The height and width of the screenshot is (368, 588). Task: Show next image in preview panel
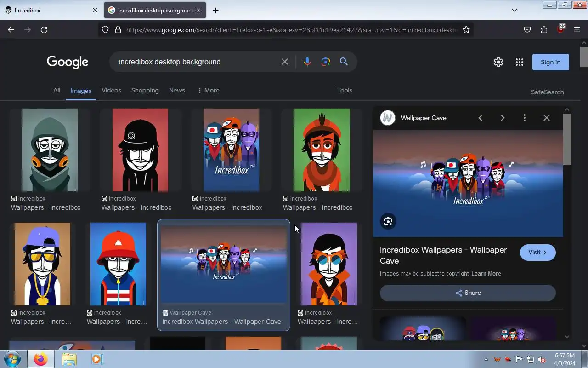(x=503, y=118)
